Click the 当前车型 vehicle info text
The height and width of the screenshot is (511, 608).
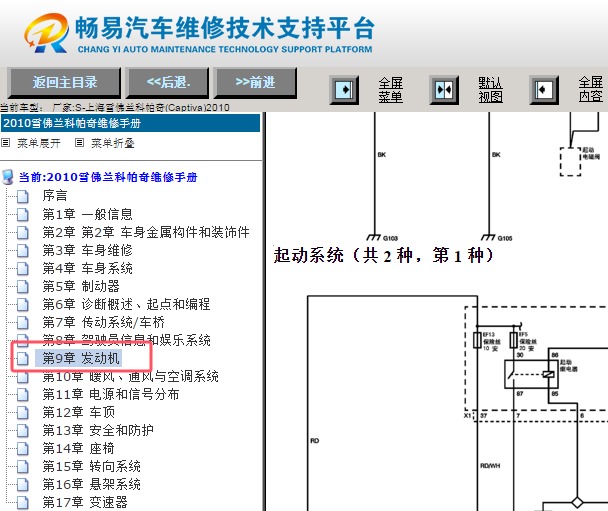point(115,107)
